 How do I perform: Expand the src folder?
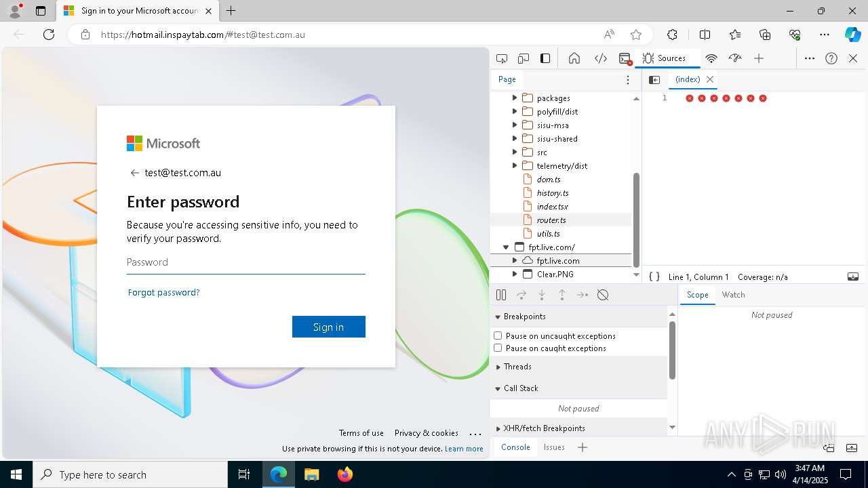(x=515, y=152)
